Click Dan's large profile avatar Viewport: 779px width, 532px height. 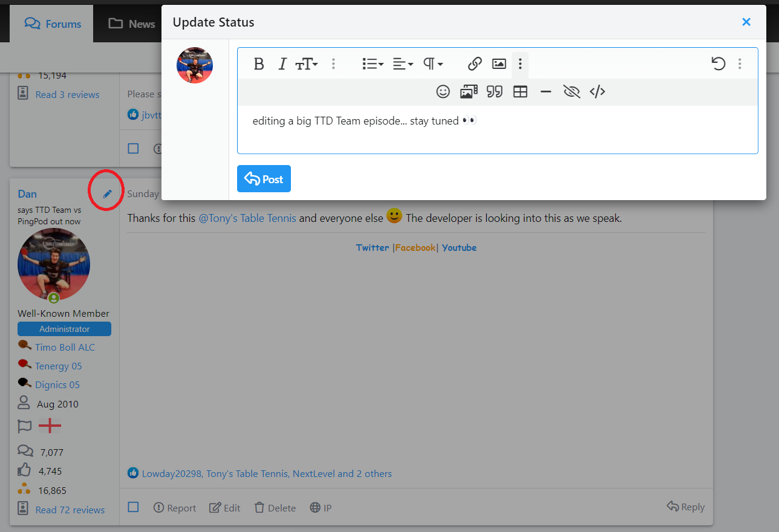54,264
